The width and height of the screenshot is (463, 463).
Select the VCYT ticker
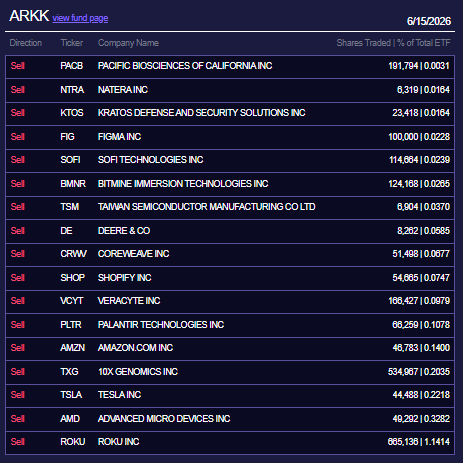72,301
